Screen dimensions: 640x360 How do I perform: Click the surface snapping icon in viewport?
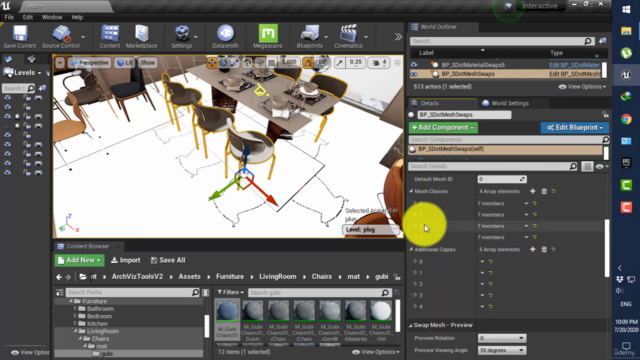pos(260,62)
